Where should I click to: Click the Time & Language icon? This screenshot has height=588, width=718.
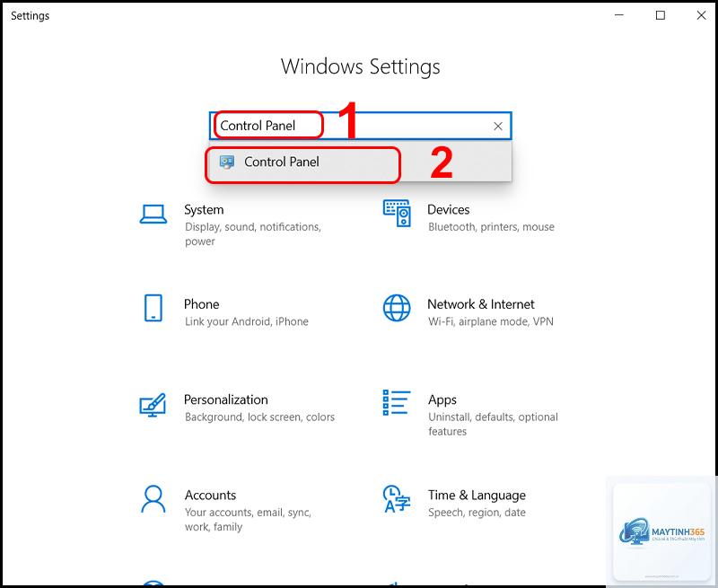397,499
